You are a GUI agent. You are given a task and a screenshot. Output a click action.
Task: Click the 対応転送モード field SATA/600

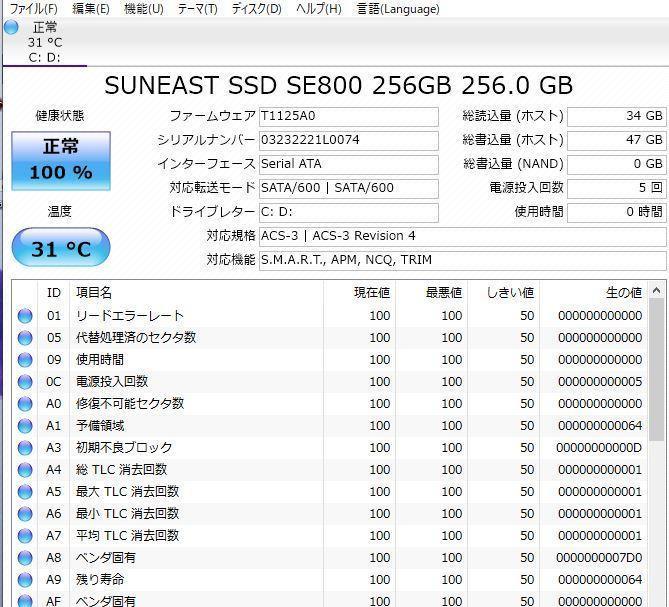[349, 188]
